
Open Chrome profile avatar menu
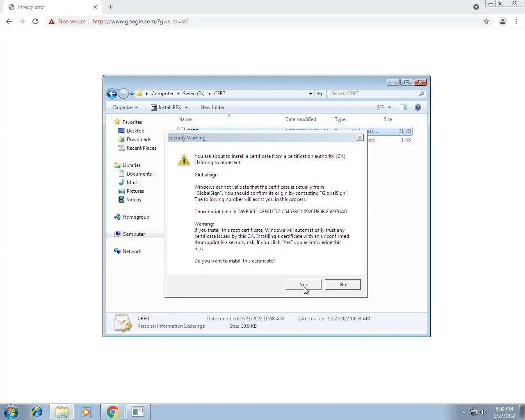502,21
